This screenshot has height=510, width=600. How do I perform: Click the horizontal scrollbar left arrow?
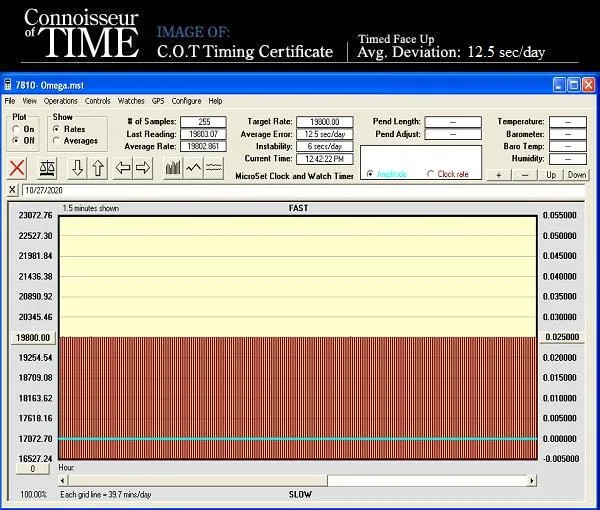click(x=63, y=480)
